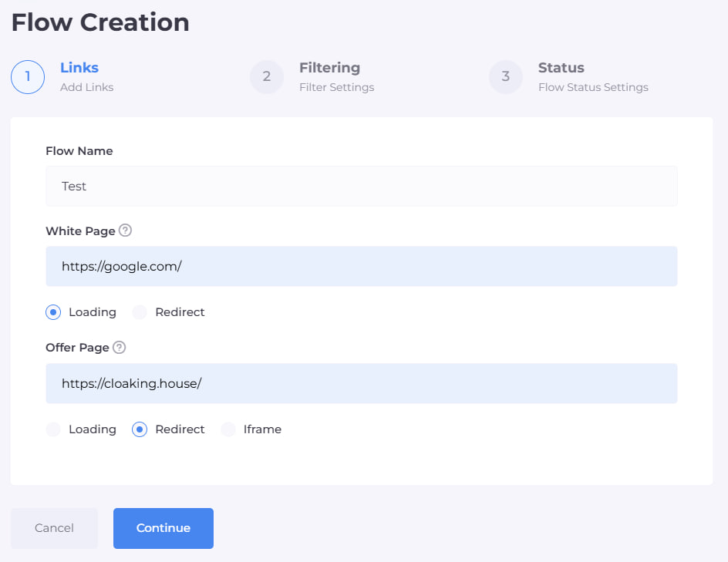This screenshot has height=562, width=728.
Task: Click the White Page URL field
Action: pyautogui.click(x=361, y=267)
